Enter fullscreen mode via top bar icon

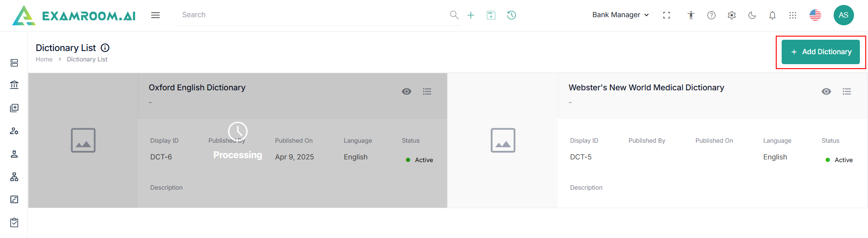pos(666,15)
